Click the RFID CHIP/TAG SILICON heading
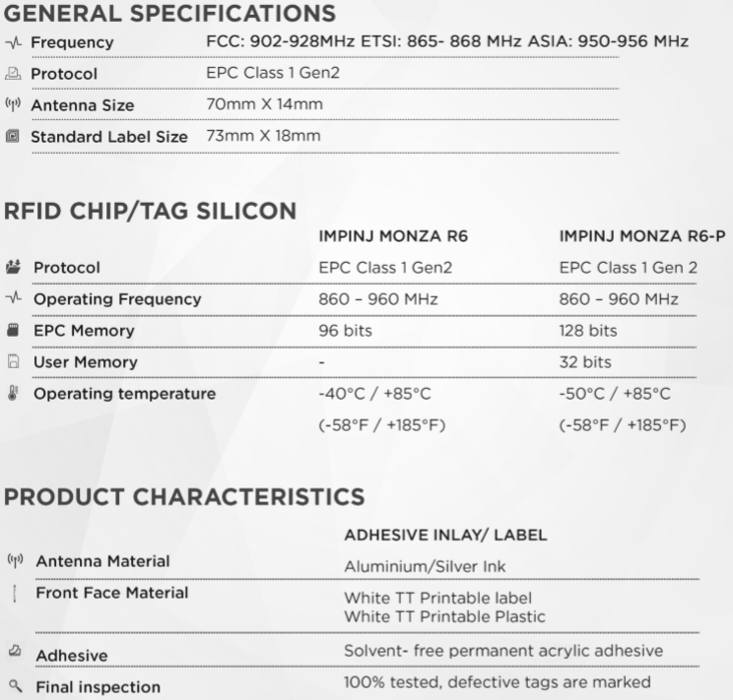 [151, 211]
